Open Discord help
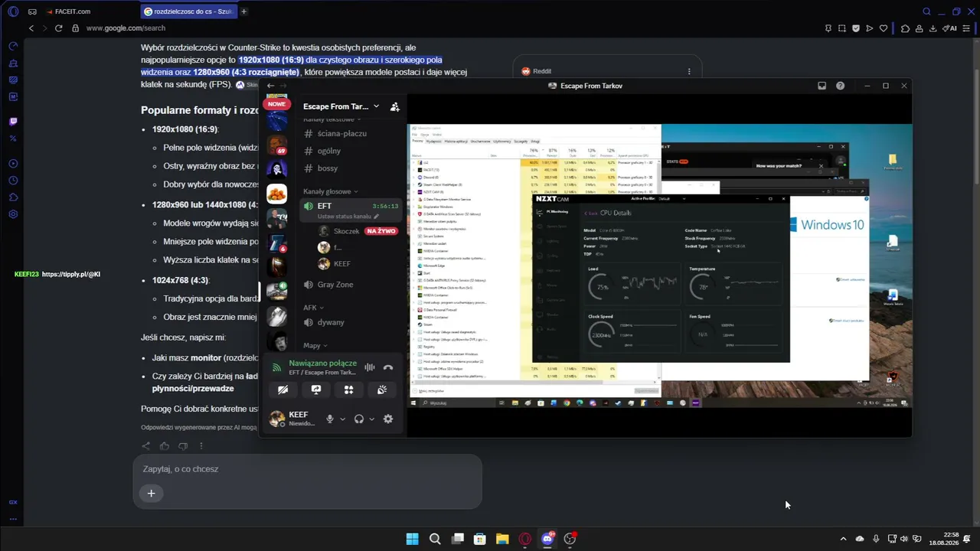The image size is (980, 551). 840,86
